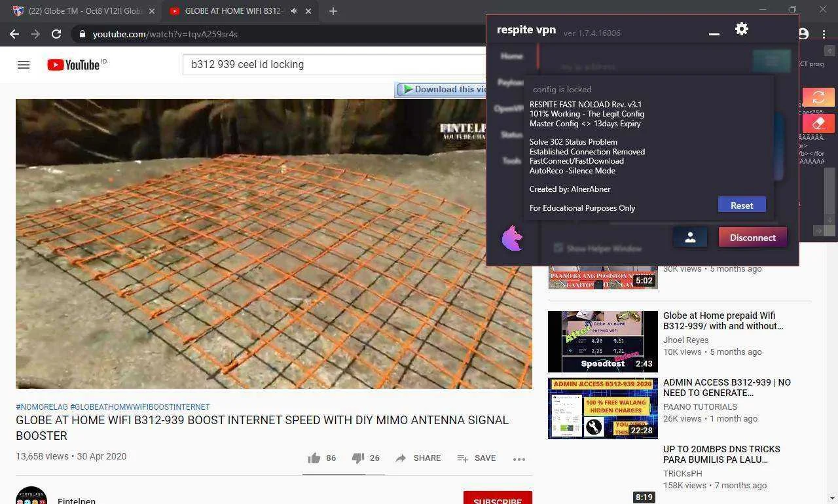Click the red eraser icon behind the VPN window
Viewport: 838px width, 504px height.
click(818, 123)
